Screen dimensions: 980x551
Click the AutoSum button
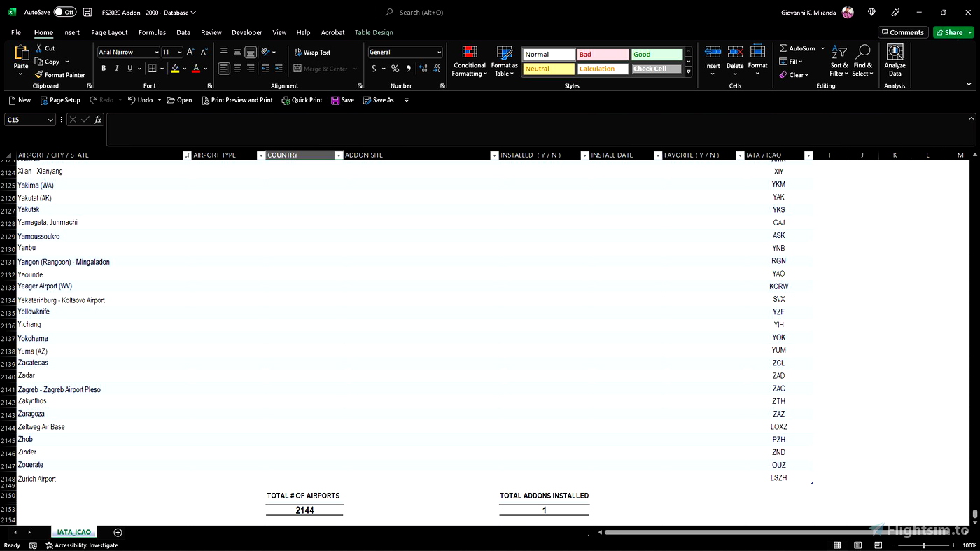pos(798,48)
